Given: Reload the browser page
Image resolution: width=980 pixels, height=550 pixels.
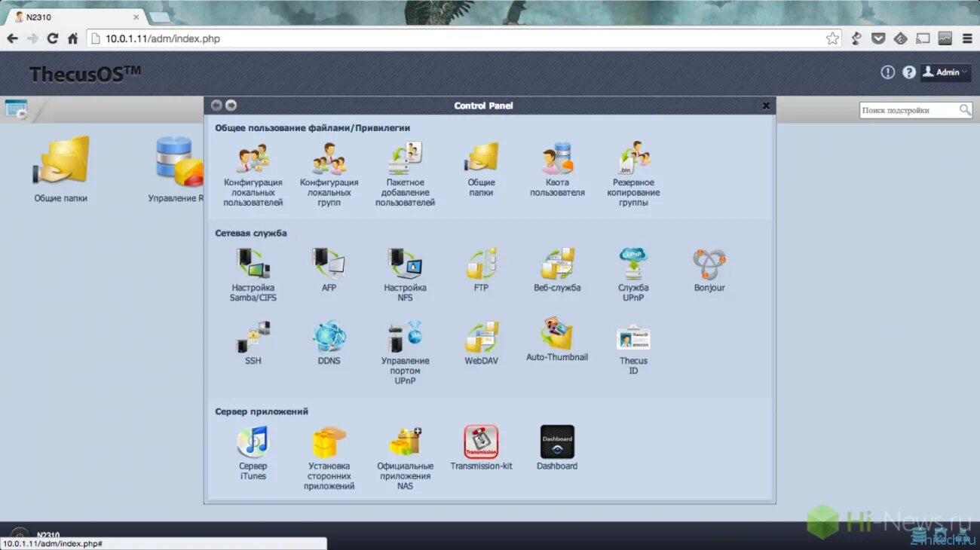Looking at the screenshot, I should [53, 38].
